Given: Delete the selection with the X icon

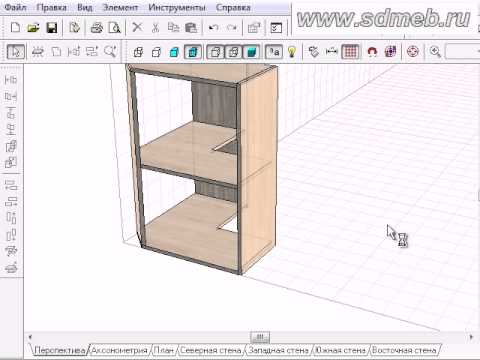Looking at the screenshot, I should pos(137,27).
